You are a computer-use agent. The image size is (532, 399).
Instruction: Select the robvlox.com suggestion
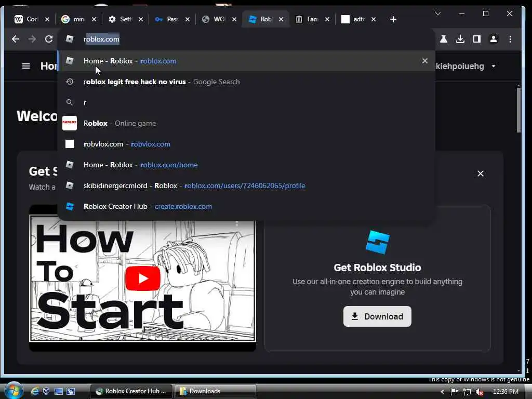pyautogui.click(x=246, y=144)
